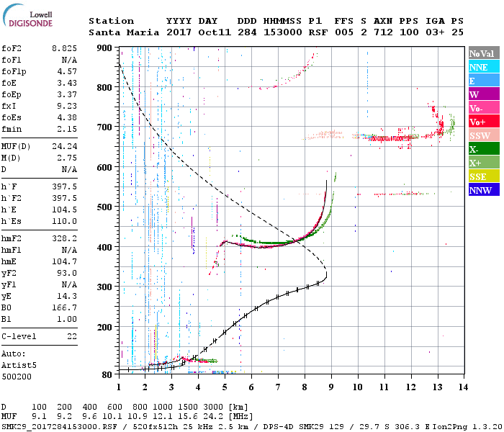Click the h`Es value 110.0

[x=64, y=222]
